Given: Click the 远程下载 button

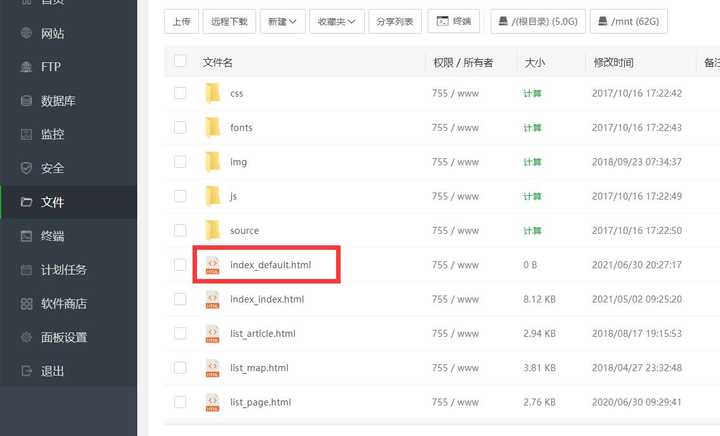Looking at the screenshot, I should pos(230,22).
